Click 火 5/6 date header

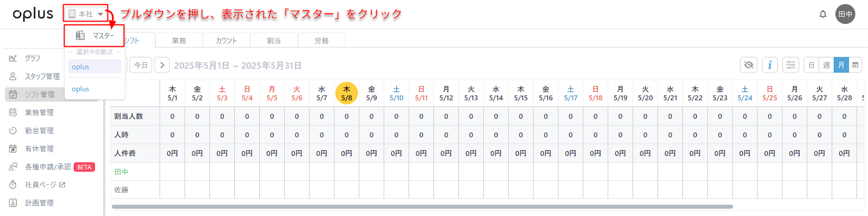[x=297, y=93]
